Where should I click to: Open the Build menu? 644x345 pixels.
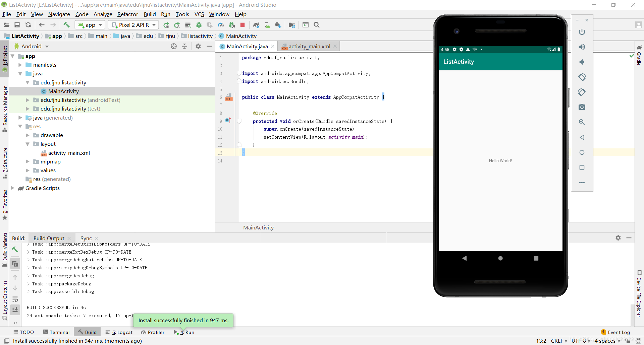(x=150, y=14)
